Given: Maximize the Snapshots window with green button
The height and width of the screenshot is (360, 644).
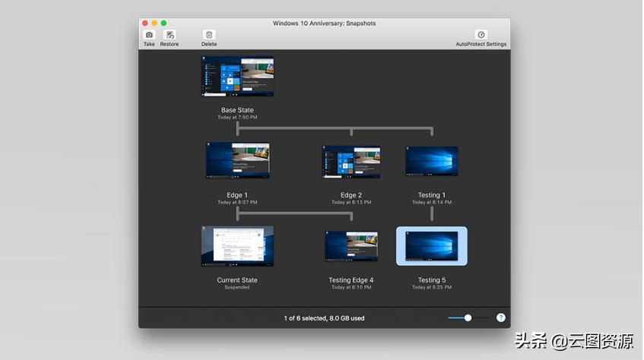Looking at the screenshot, I should tap(164, 24).
